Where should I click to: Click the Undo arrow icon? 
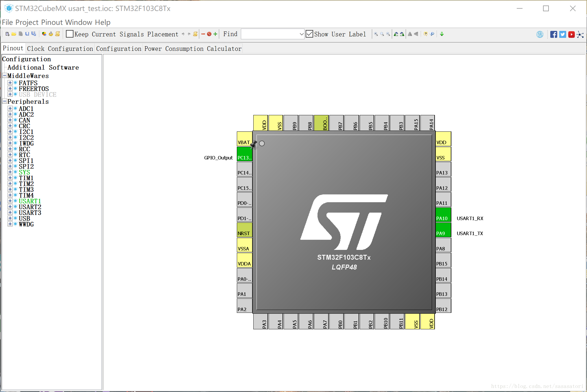(183, 34)
